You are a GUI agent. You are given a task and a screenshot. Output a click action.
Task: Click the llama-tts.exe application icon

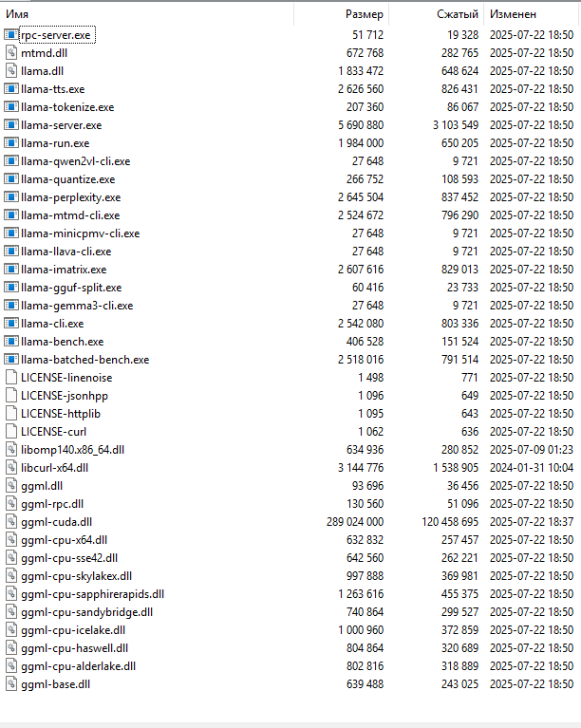(11, 88)
